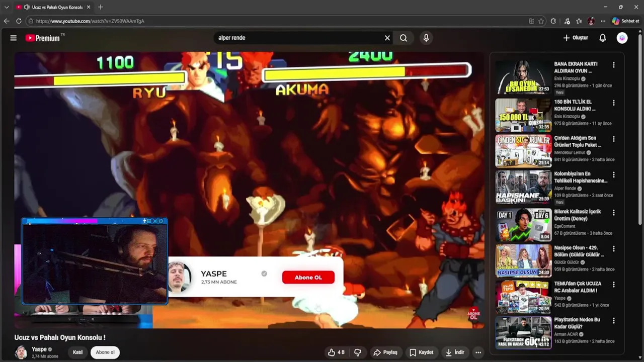
Task: Click the ABONE OL watermark in video corner
Action: coord(473,315)
